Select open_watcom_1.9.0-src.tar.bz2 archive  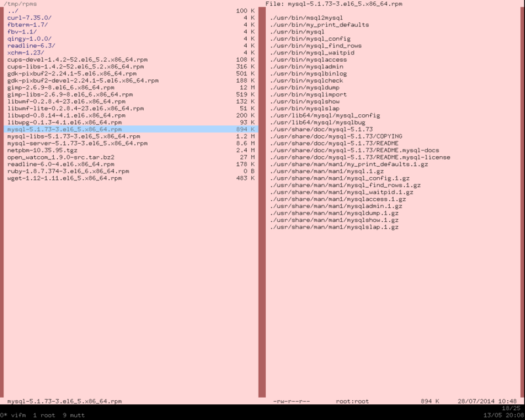131,157
